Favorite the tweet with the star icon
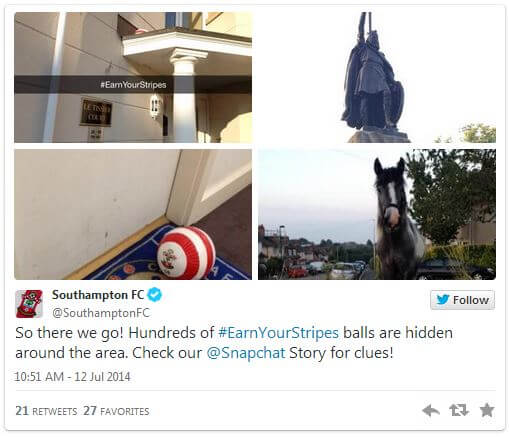 tap(487, 410)
